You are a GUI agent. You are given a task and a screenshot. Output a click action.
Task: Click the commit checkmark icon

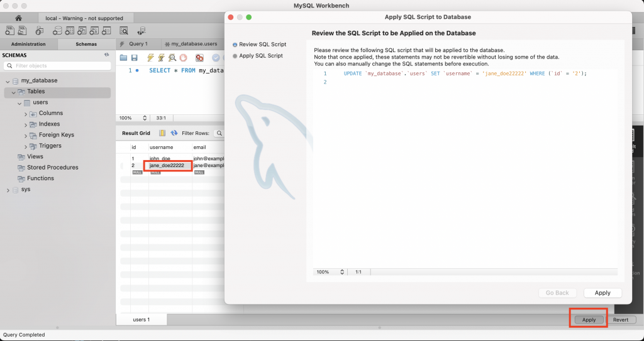[x=216, y=58]
